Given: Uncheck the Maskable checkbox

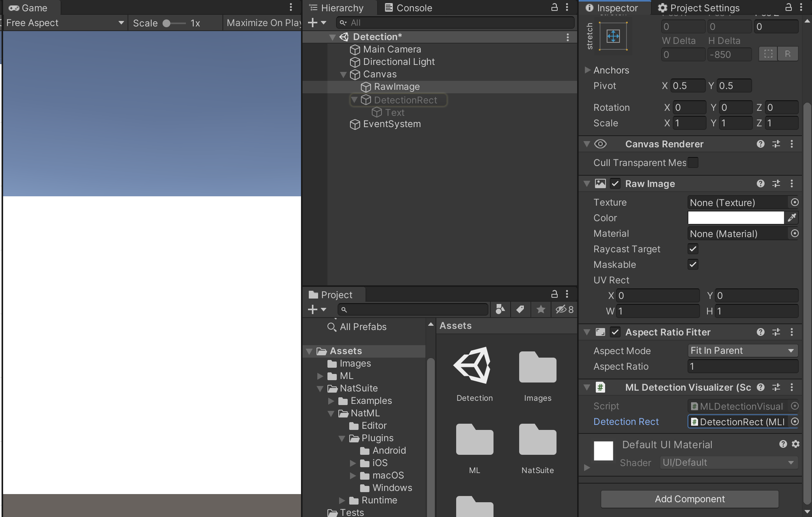Looking at the screenshot, I should pos(693,264).
